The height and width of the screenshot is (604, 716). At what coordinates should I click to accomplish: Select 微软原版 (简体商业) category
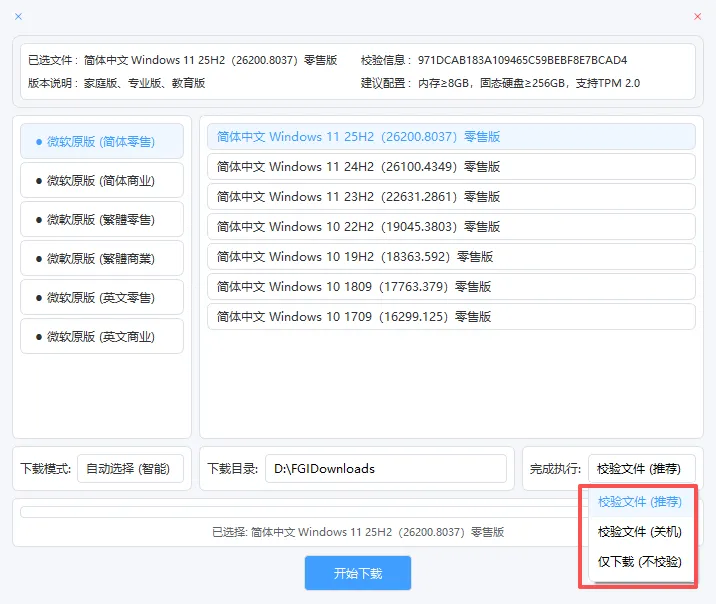coord(102,180)
